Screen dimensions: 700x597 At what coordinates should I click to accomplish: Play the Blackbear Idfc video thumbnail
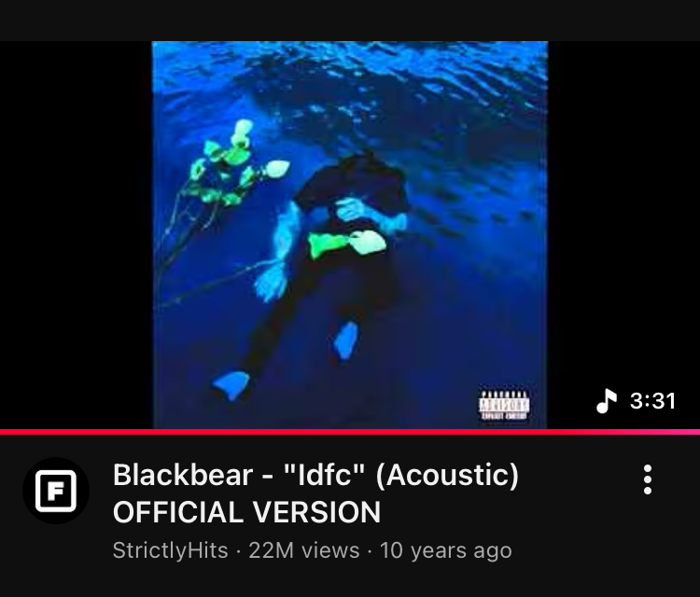point(350,235)
